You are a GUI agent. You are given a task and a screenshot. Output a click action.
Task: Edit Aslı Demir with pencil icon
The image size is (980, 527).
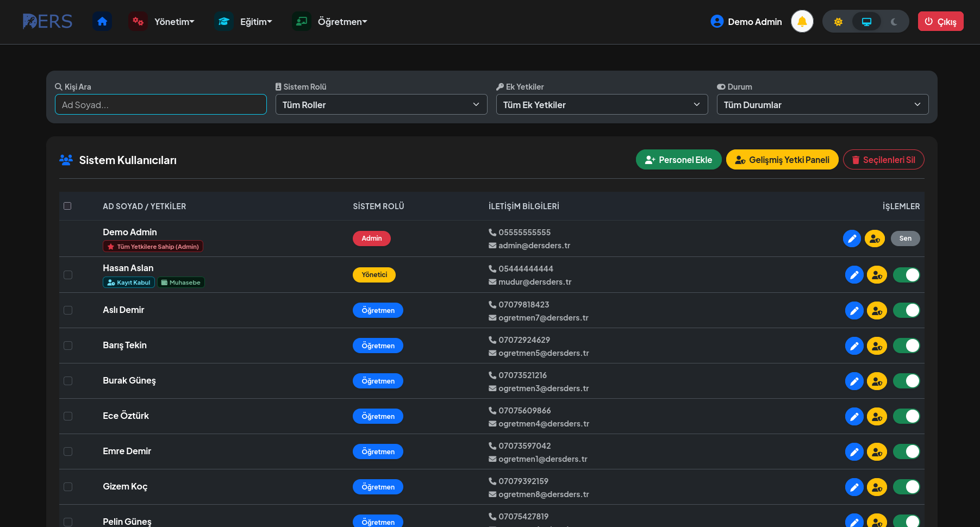tap(854, 310)
